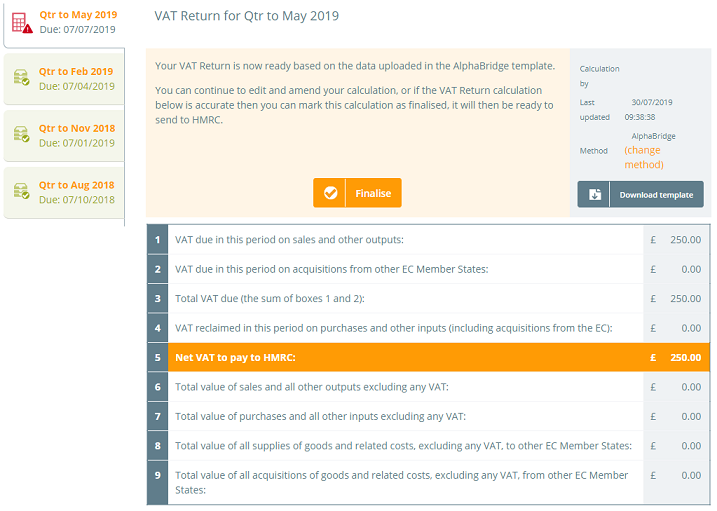Select box 5 Net VAT to pay row

(429, 357)
